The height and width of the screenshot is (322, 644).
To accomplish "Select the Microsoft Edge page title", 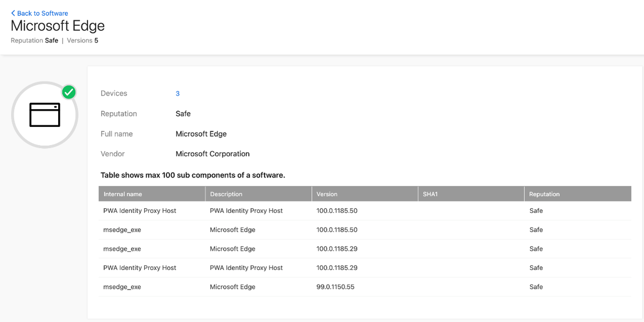I will pos(58,26).
